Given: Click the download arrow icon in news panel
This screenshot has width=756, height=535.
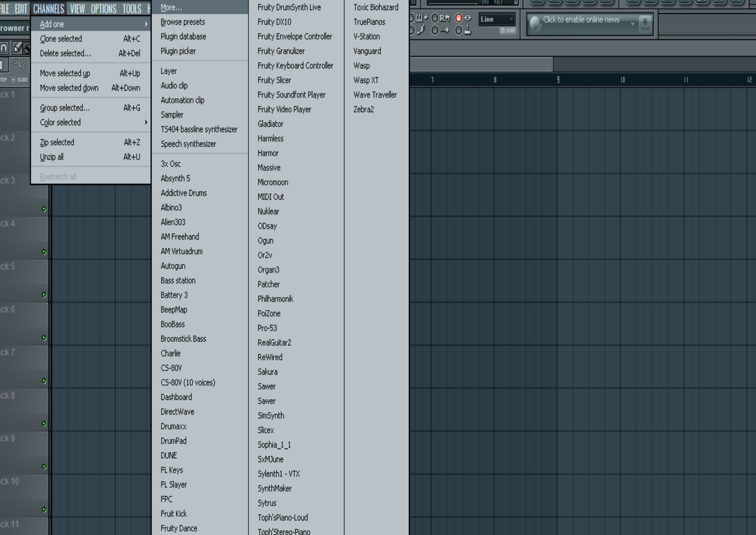Looking at the screenshot, I should pyautogui.click(x=645, y=24).
